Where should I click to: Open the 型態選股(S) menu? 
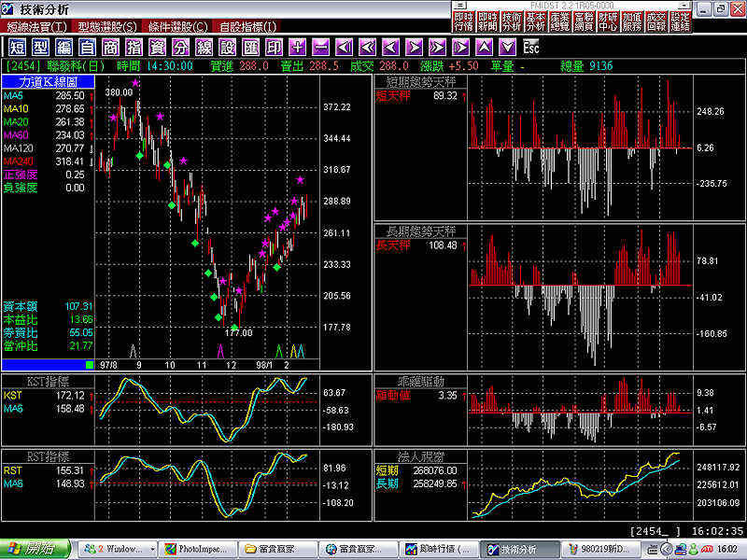pyautogui.click(x=107, y=27)
